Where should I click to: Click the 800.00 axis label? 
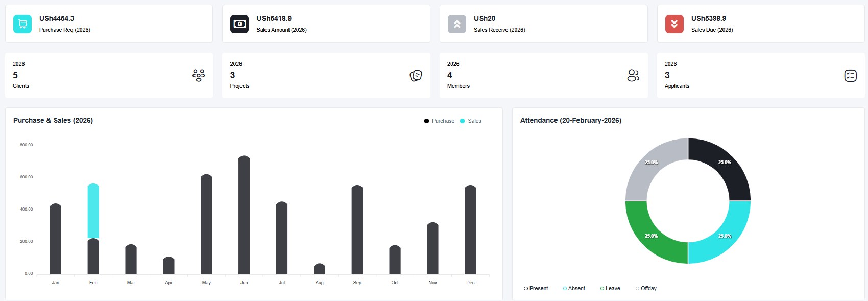(x=27, y=145)
